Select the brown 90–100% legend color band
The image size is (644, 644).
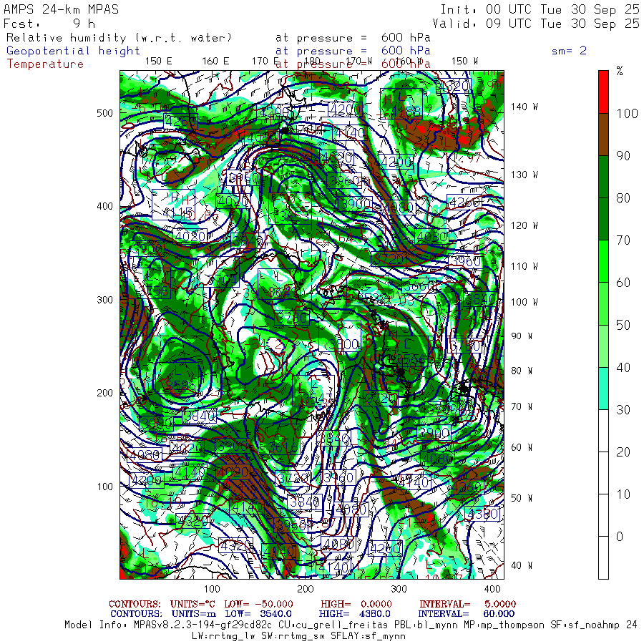tap(603, 135)
